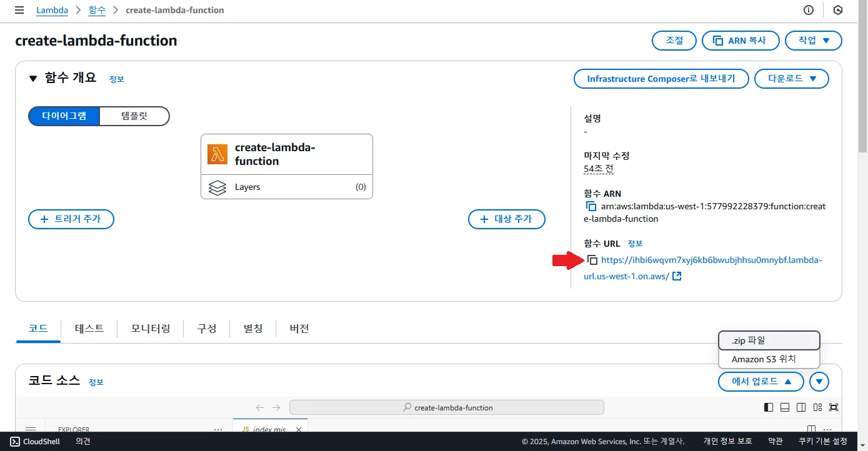Open 약관 footer link

click(776, 442)
